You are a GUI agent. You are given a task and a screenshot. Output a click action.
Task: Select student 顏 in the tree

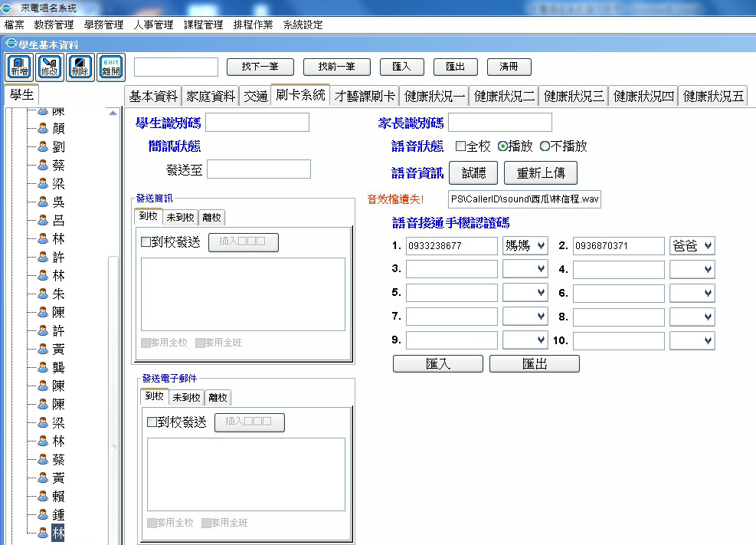click(x=58, y=129)
